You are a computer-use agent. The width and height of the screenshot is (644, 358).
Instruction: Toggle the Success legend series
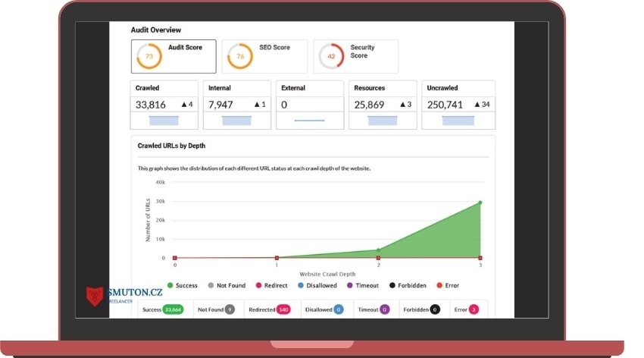(183, 285)
